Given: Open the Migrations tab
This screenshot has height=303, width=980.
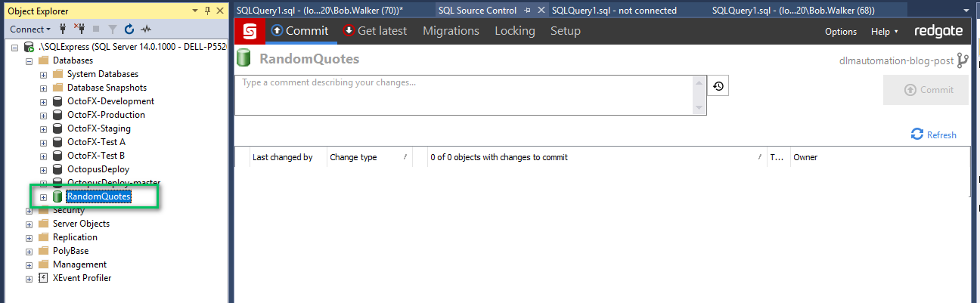Looking at the screenshot, I should [451, 31].
